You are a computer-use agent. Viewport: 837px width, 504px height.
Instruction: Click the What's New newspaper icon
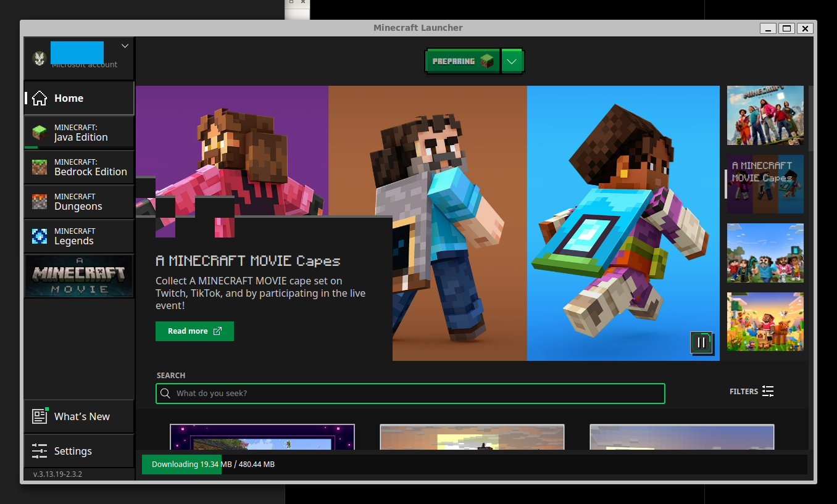coord(40,416)
